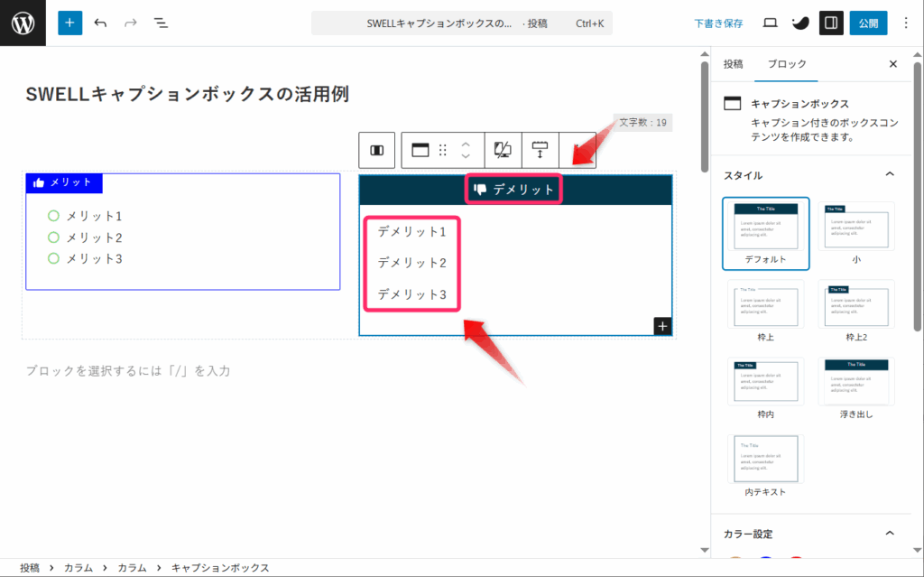Image resolution: width=924 pixels, height=577 pixels.
Task: Click the キャプションボックス heading in sidebar
Action: (x=799, y=104)
